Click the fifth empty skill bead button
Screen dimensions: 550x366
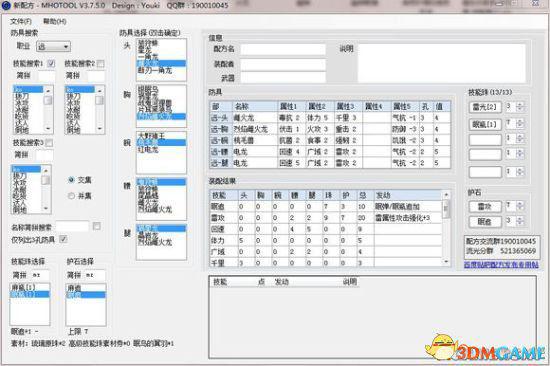point(485,172)
